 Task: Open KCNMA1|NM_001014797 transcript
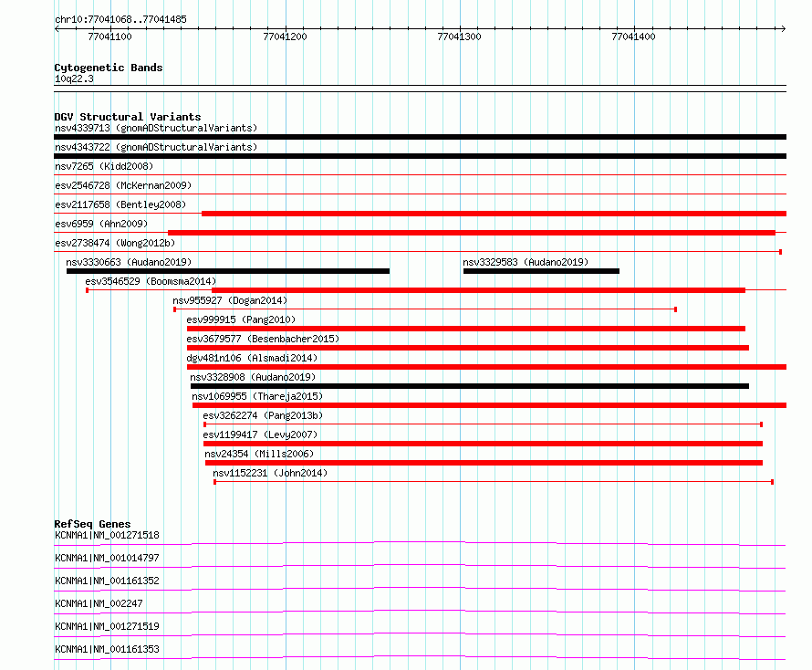point(107,559)
